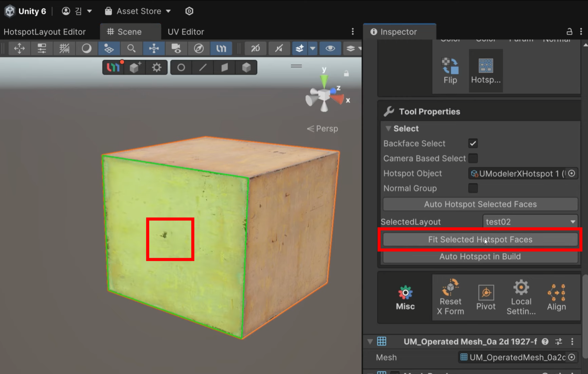Open the effects dropdown arrow
Screen dimensions: 588x374
point(313,48)
